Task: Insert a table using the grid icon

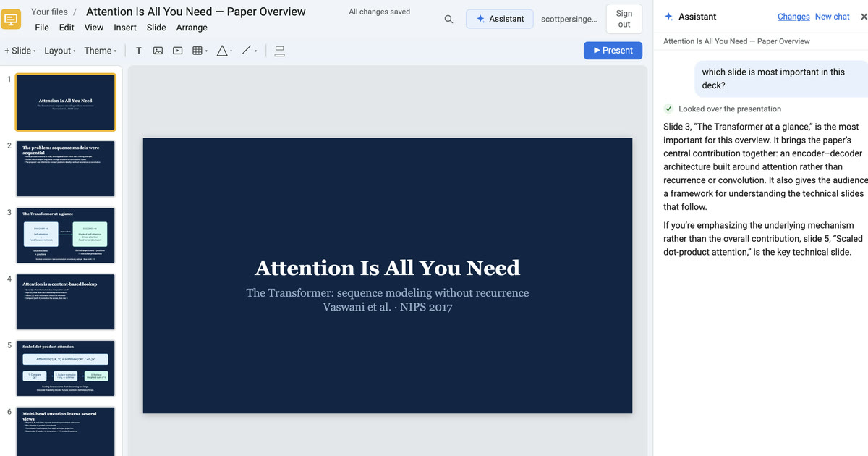Action: click(x=197, y=51)
